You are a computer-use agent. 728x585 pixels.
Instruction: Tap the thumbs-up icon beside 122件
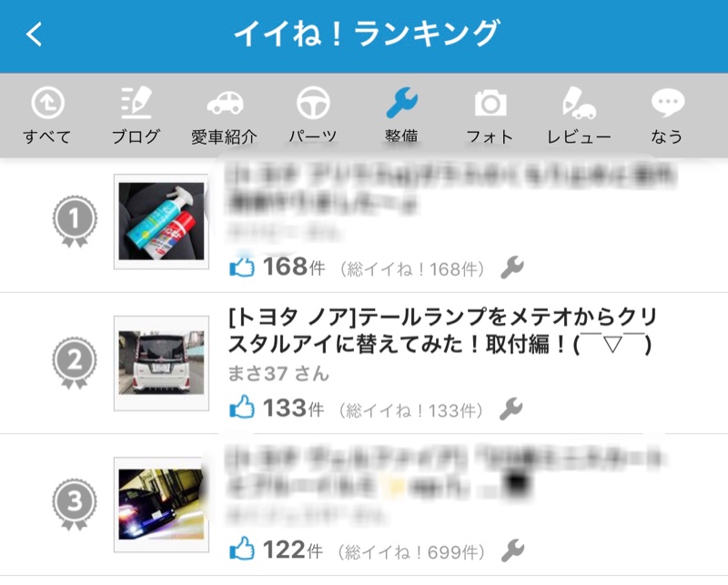tap(242, 549)
